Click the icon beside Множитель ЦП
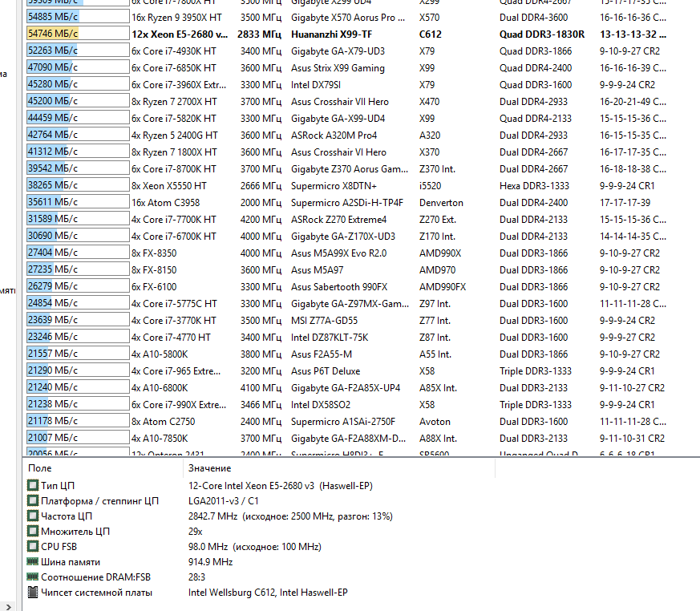The width and height of the screenshot is (700, 611). (33, 531)
